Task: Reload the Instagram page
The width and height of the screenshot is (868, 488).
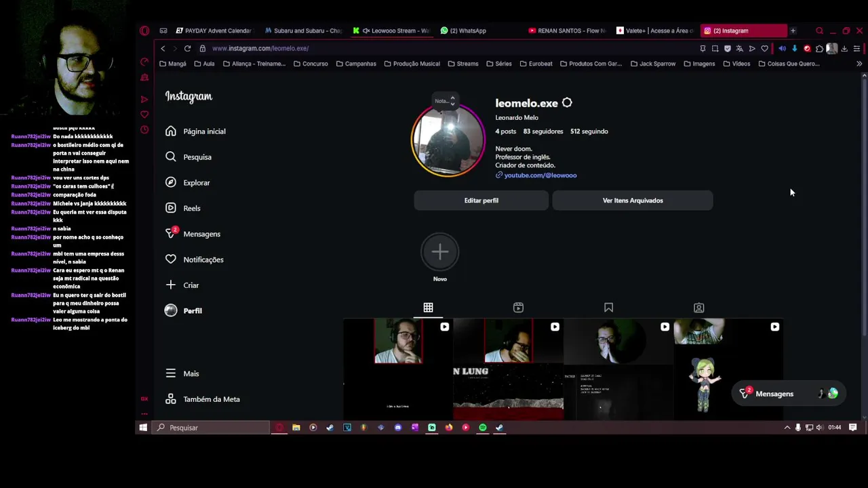Action: click(187, 48)
